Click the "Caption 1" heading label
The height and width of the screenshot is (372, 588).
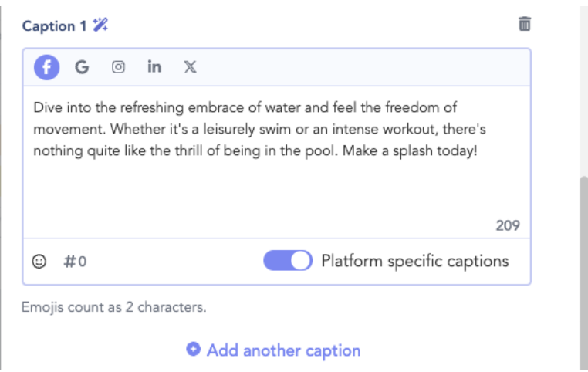click(54, 26)
